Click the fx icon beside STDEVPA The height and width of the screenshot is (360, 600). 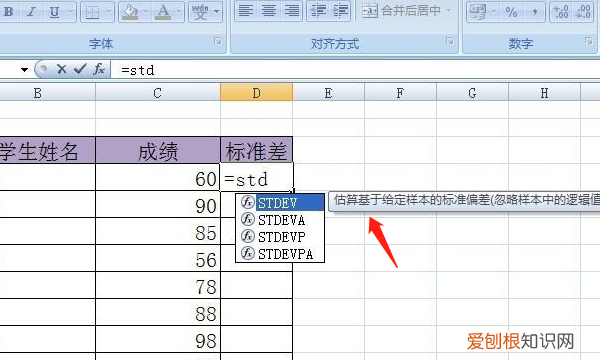pyautogui.click(x=248, y=253)
